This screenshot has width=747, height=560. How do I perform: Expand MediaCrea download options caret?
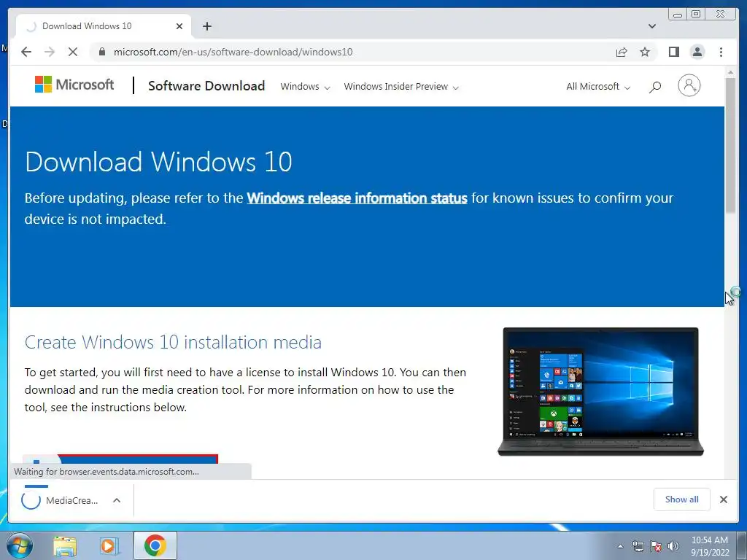pyautogui.click(x=117, y=500)
